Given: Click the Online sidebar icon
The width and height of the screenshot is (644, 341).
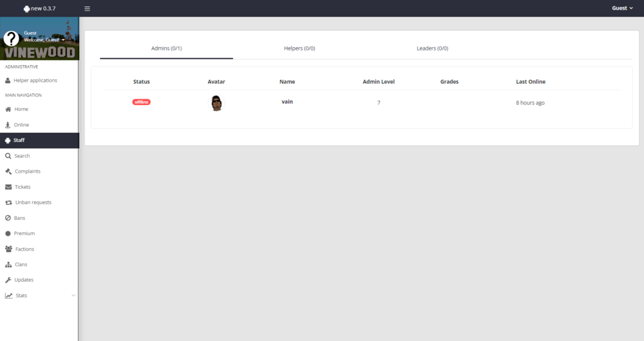Looking at the screenshot, I should click(x=8, y=124).
